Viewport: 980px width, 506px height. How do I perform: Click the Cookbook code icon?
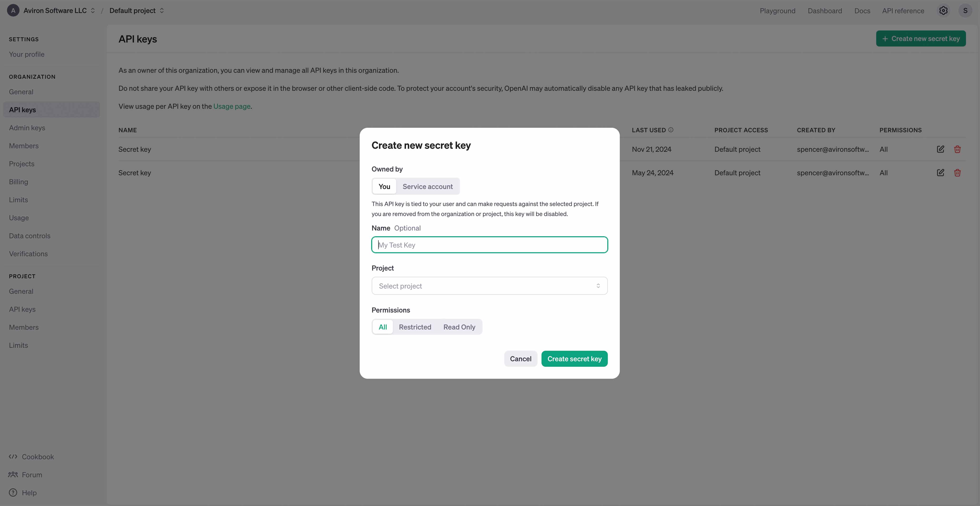pyautogui.click(x=13, y=457)
